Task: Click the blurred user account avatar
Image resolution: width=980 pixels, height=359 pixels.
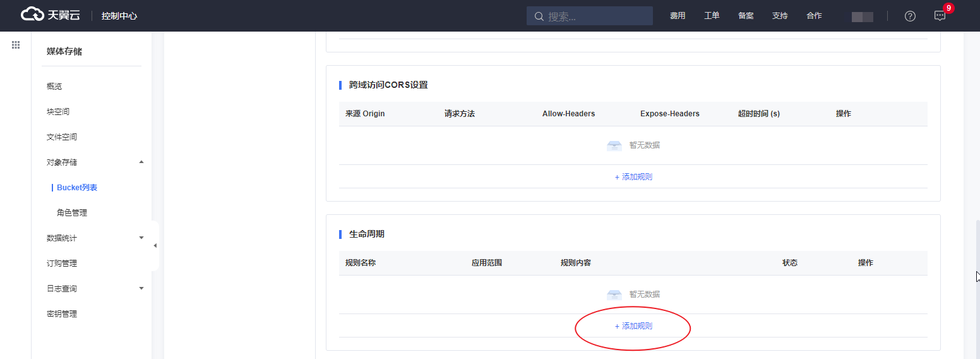Action: point(862,16)
